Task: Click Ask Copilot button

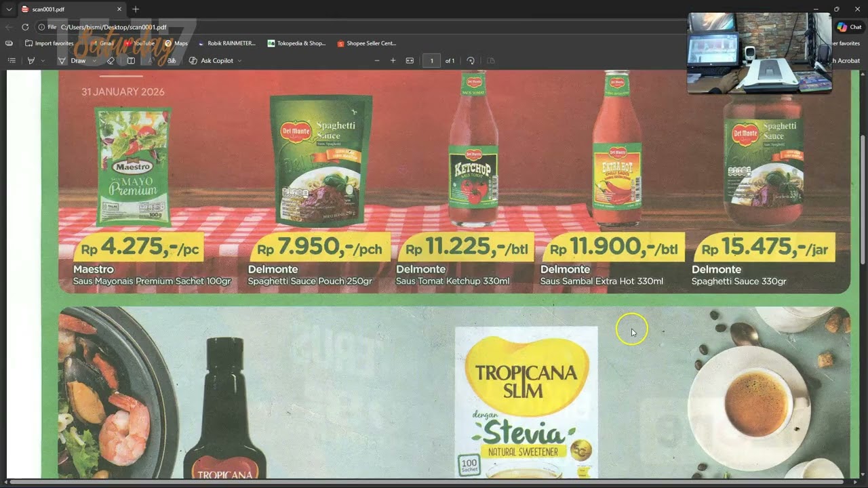Action: tap(211, 61)
